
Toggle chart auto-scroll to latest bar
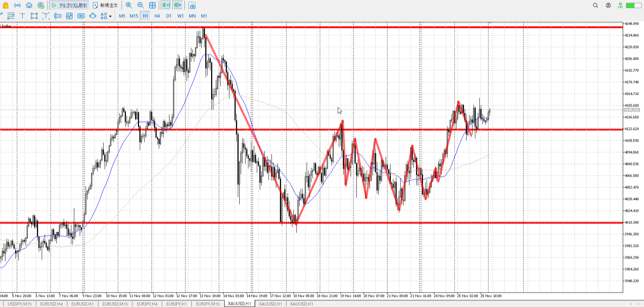click(x=166, y=5)
